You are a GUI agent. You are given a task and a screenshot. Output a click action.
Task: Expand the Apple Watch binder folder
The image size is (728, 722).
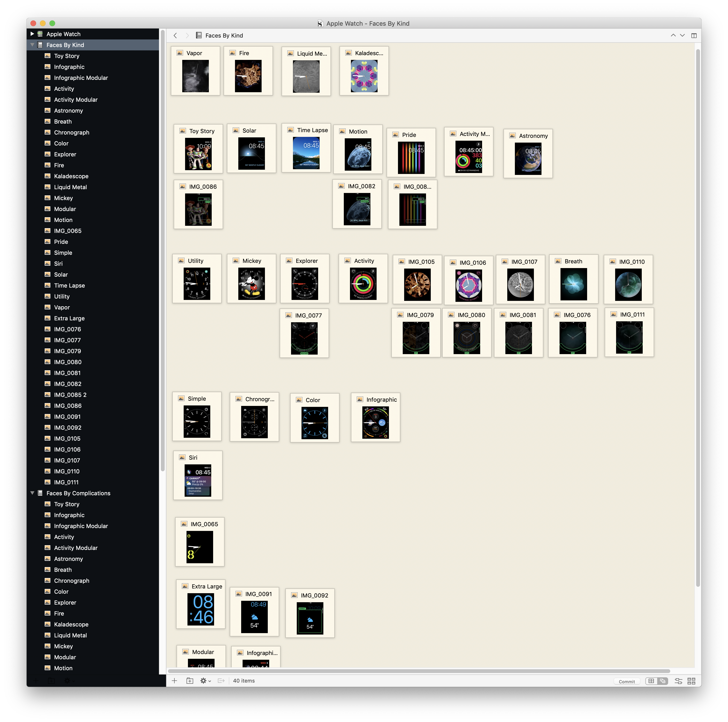point(32,34)
